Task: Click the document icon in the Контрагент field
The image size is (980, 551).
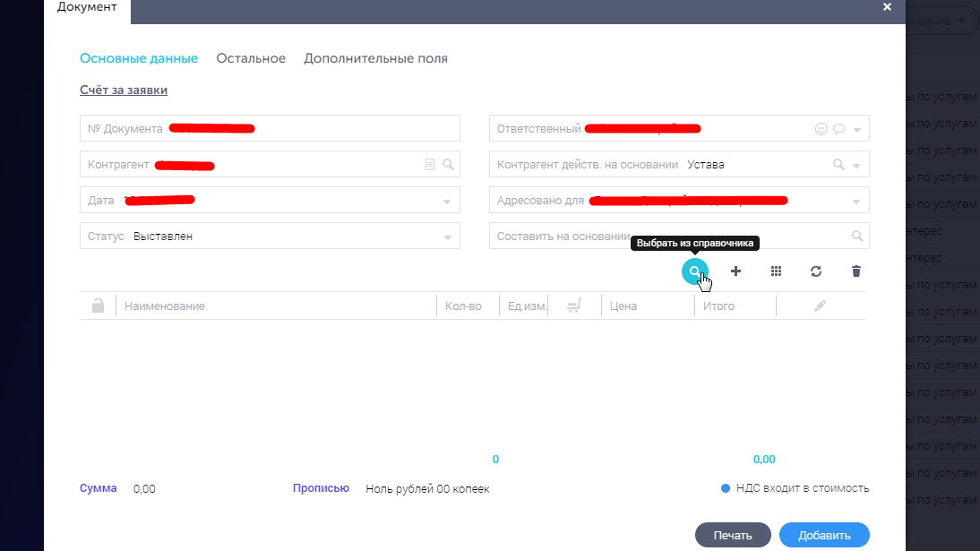Action: [430, 165]
